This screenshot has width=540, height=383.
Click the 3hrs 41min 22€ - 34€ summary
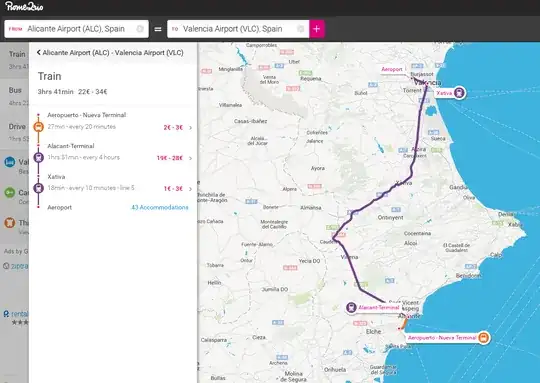pos(73,92)
